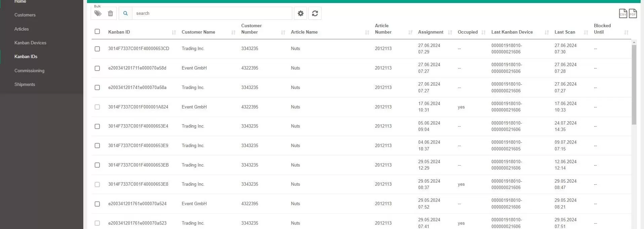Check row 3014F7337C001F40000653E8
This screenshot has width=644, height=229.
97,184
